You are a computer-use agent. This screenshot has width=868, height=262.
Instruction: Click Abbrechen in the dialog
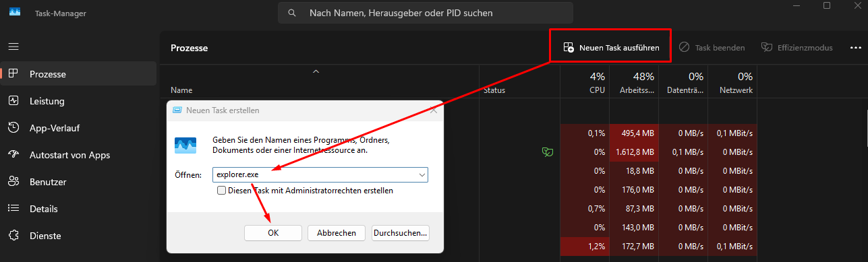click(x=337, y=233)
